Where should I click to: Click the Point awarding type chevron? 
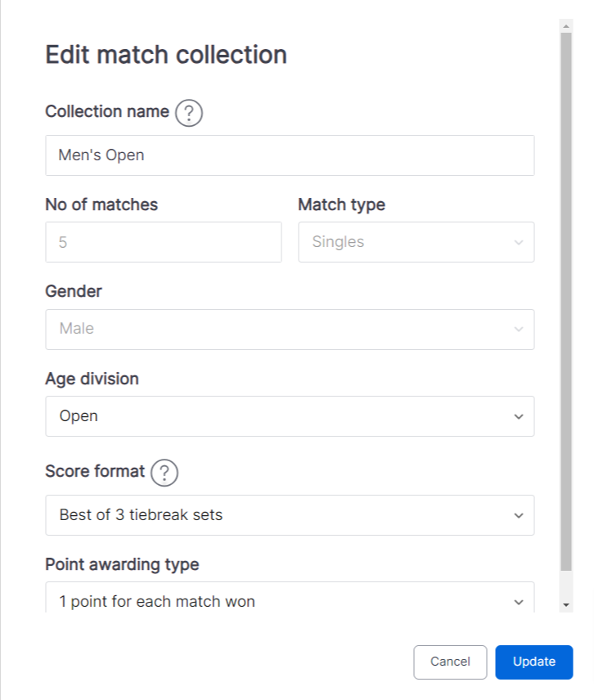519,602
